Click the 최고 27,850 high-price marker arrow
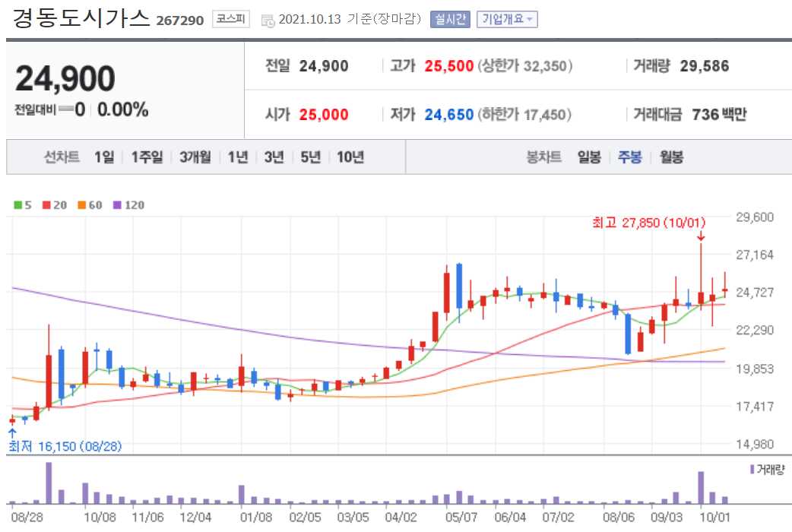 tap(701, 237)
